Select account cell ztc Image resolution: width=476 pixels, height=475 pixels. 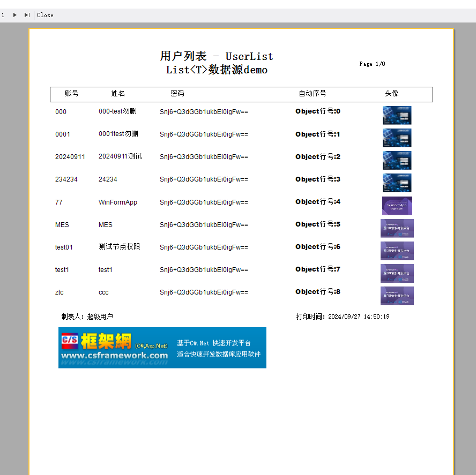click(x=59, y=292)
